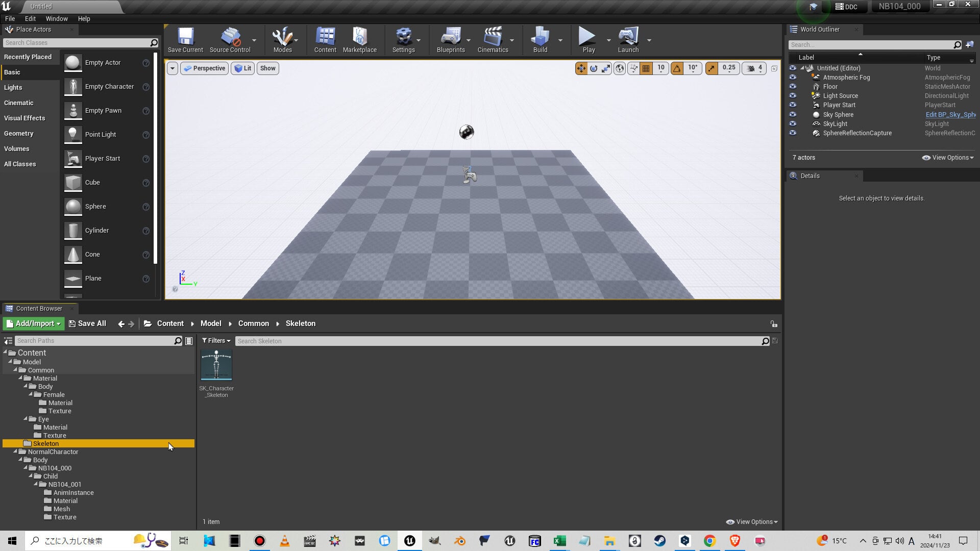The height and width of the screenshot is (551, 980).
Task: Open the Window menu
Action: 57,19
